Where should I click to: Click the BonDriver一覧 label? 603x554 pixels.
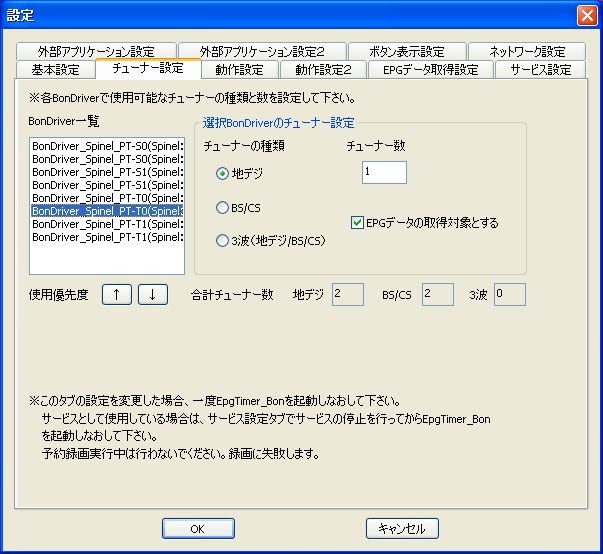64,121
